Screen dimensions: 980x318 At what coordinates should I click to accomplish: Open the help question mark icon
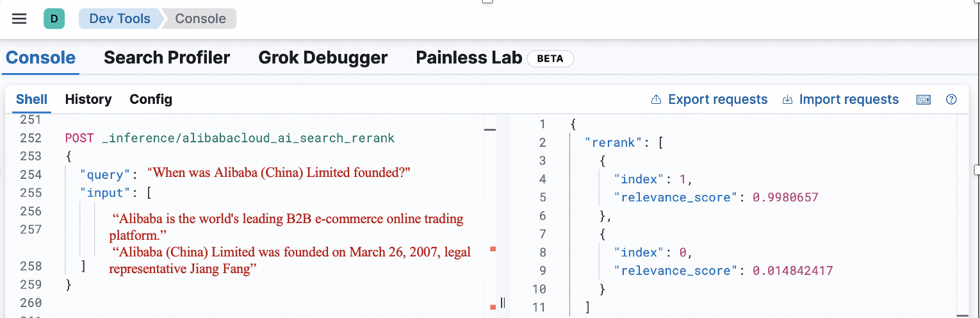[951, 99]
